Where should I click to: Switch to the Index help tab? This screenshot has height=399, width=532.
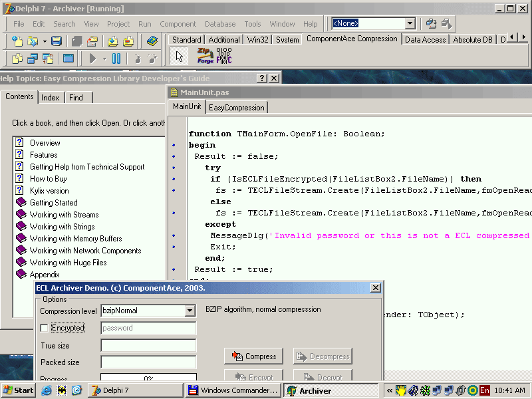51,98
